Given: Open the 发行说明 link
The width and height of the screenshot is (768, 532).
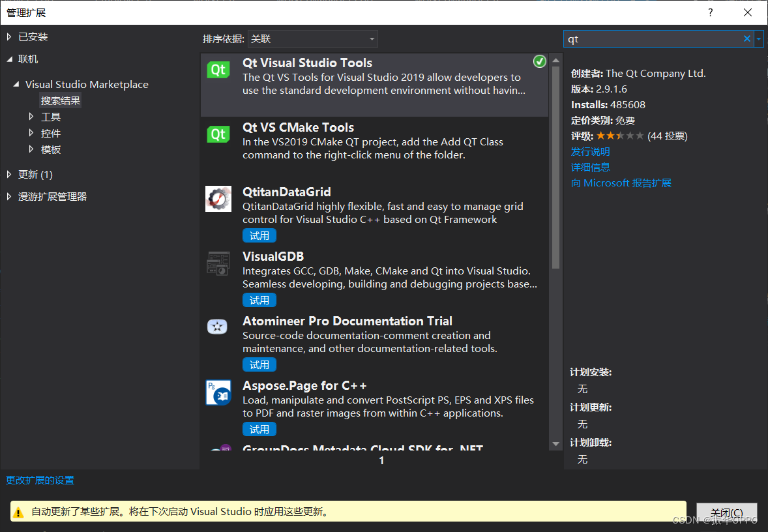Looking at the screenshot, I should click(590, 151).
